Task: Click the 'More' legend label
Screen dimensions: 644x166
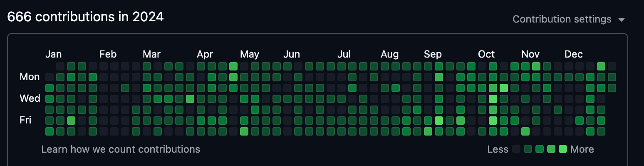Action: (x=582, y=149)
